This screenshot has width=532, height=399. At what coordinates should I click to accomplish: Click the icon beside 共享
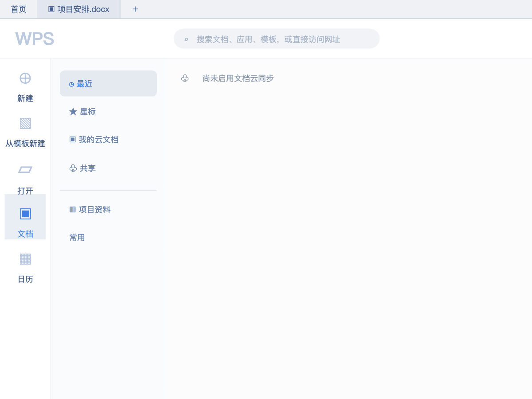click(x=73, y=168)
